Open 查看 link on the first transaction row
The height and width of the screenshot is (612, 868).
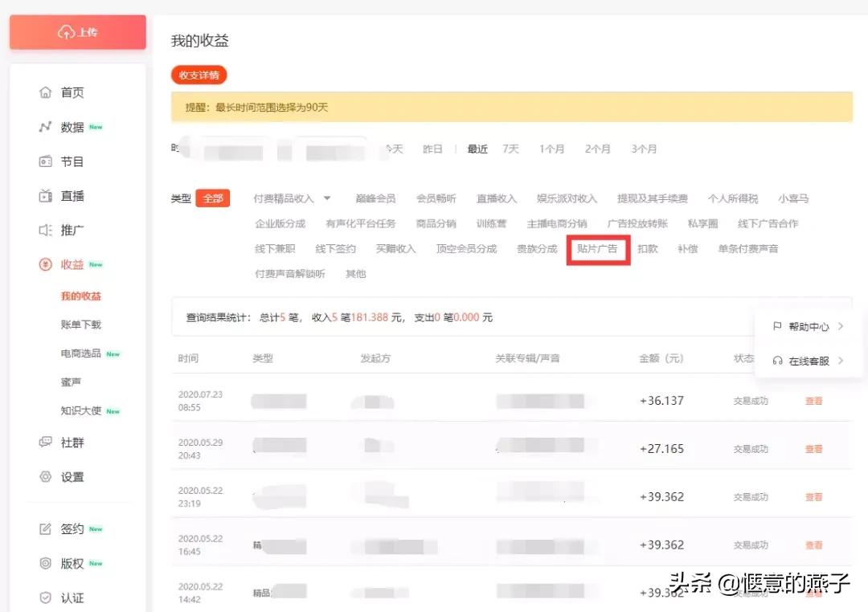pos(813,400)
